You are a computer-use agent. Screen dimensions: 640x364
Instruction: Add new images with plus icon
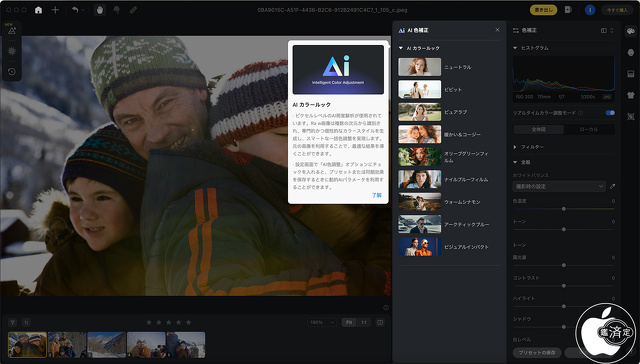[x=55, y=10]
